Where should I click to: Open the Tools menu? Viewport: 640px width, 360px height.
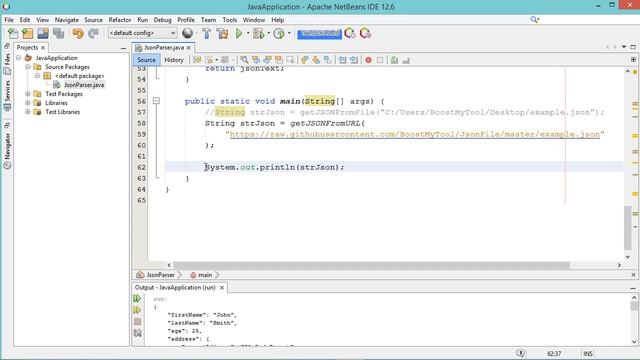point(229,20)
